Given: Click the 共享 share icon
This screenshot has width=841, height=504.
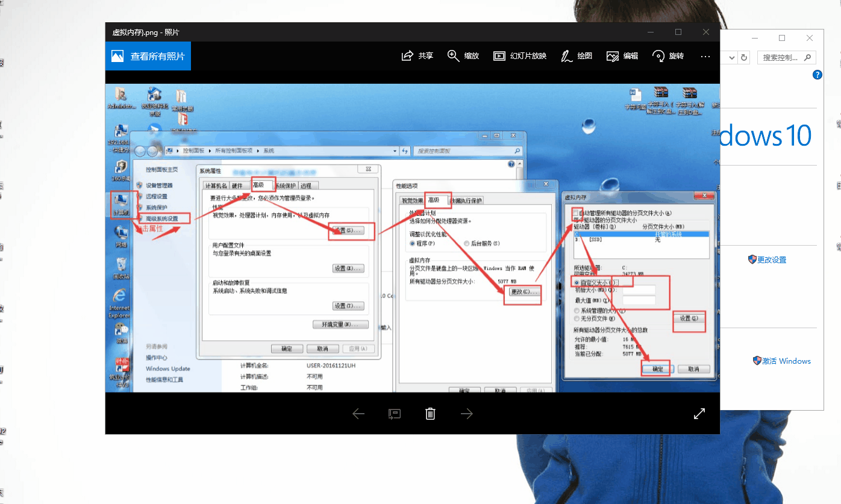Looking at the screenshot, I should [x=417, y=56].
